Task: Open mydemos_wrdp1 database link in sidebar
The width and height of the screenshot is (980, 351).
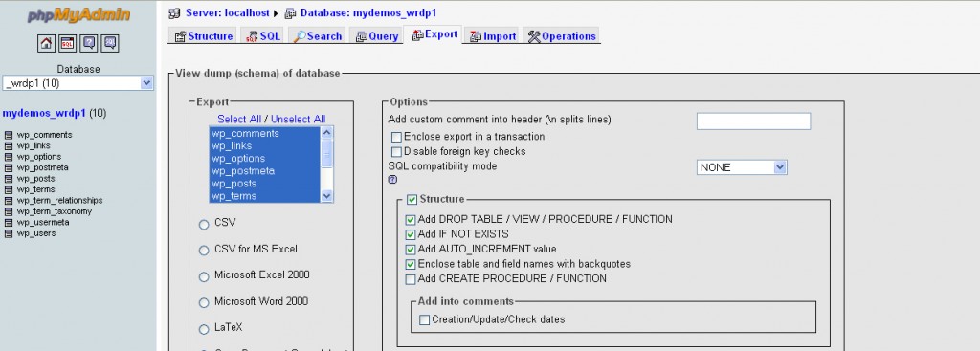Action: point(44,114)
